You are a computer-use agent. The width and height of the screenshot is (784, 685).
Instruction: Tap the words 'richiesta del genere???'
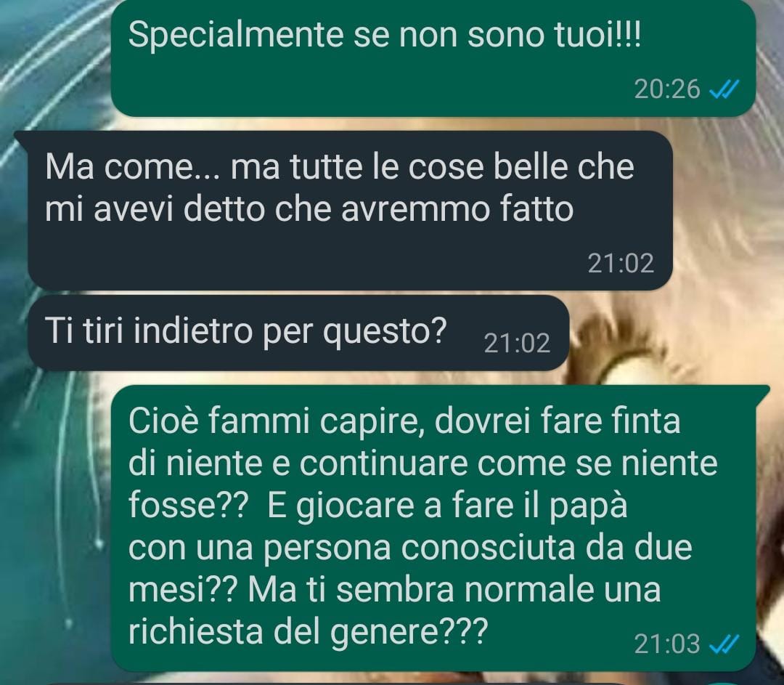(x=308, y=631)
